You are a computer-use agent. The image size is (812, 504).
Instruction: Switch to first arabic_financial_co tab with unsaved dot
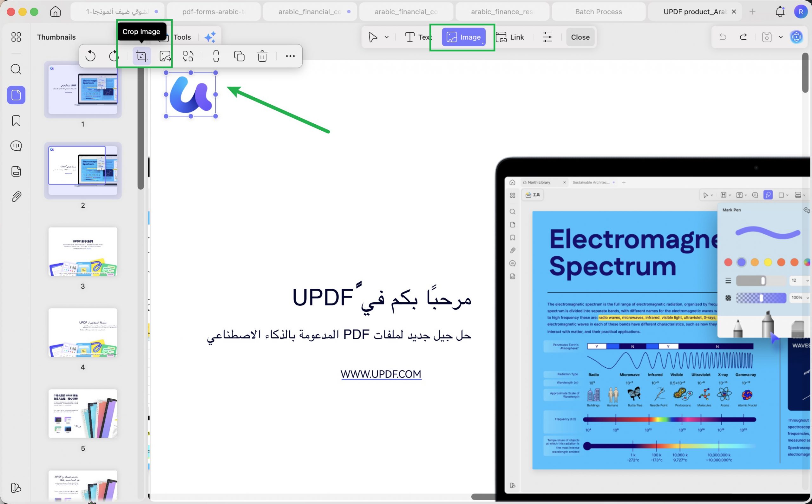pos(310,12)
